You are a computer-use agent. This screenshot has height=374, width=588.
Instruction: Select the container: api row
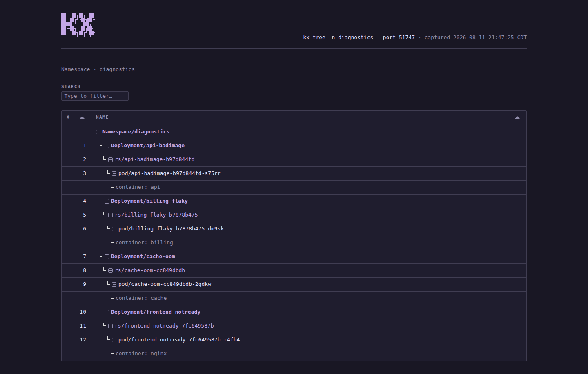(294, 187)
